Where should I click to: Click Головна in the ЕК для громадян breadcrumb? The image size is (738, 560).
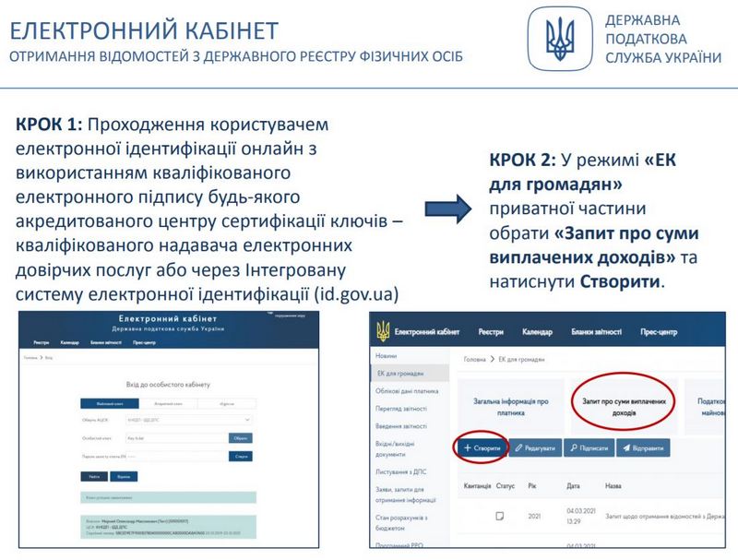[474, 357]
